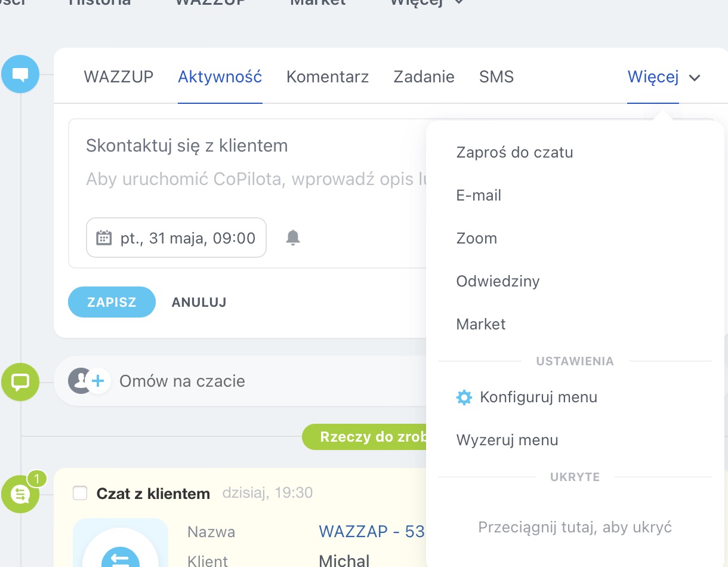The image size is (728, 567).
Task: Open the SMS tab
Action: 496,77
